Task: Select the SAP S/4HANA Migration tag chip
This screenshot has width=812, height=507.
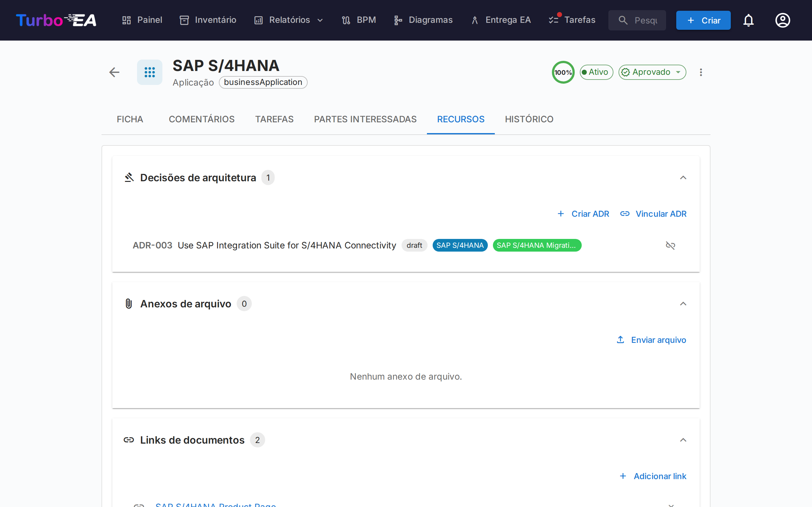Action: point(537,245)
